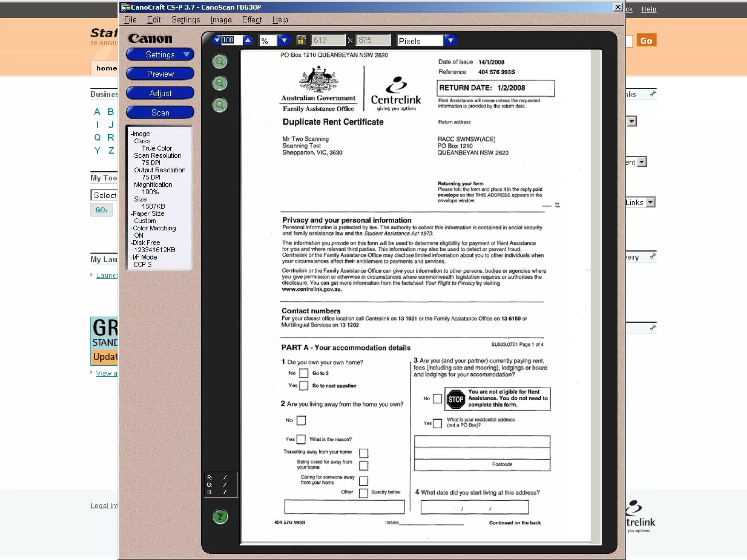Click the Centrelink logo in background page
Screen dimensions: 747x560
pos(640,516)
